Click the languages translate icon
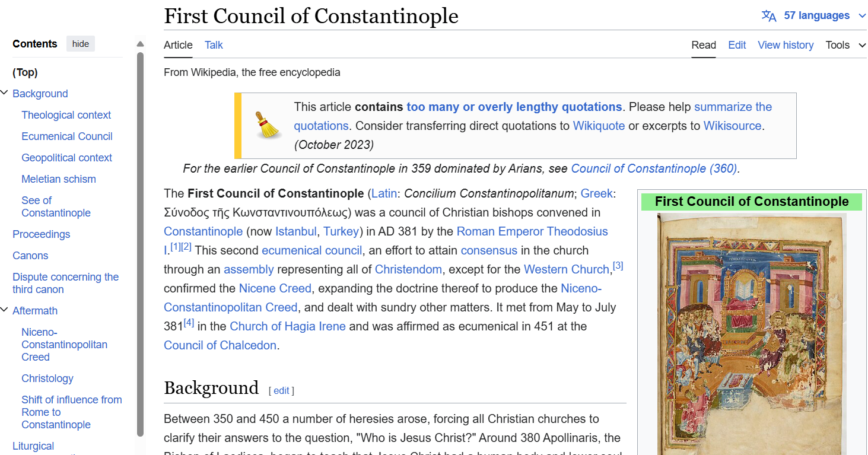868x455 pixels. pyautogui.click(x=769, y=16)
